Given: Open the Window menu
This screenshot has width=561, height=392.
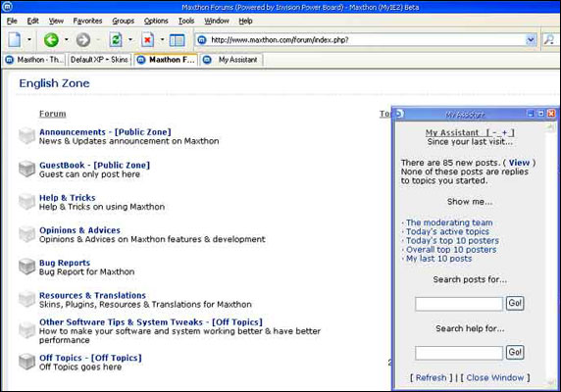Looking at the screenshot, I should (x=217, y=22).
